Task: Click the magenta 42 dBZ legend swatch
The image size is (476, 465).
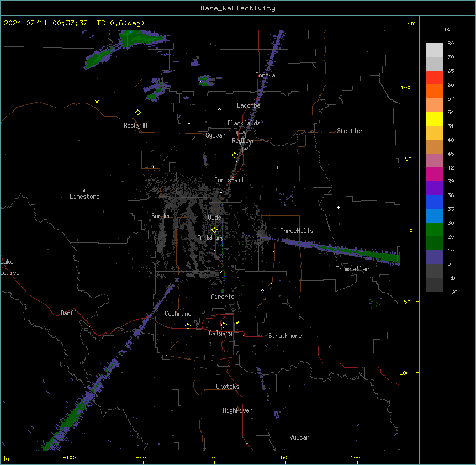Action: pos(434,174)
